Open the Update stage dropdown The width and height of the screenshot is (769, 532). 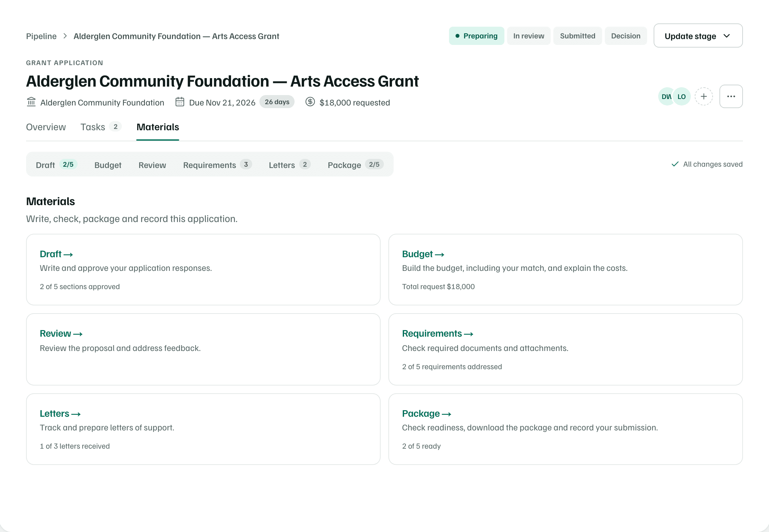tap(698, 36)
